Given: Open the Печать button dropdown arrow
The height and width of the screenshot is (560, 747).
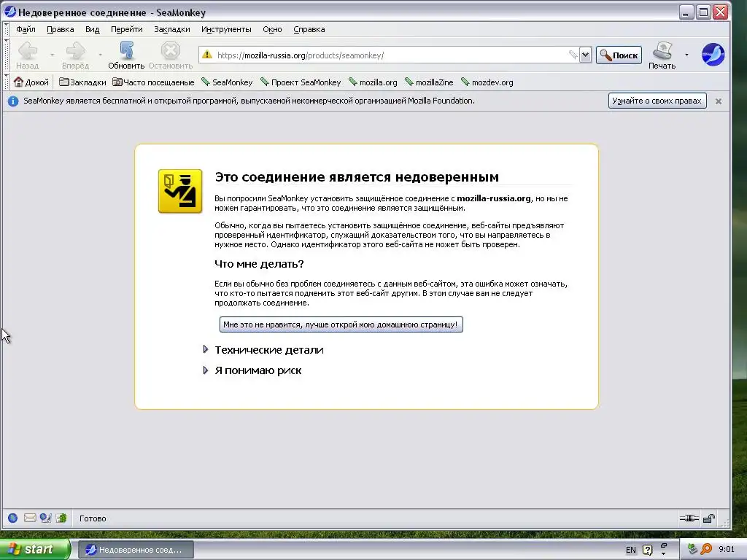Looking at the screenshot, I should click(686, 55).
